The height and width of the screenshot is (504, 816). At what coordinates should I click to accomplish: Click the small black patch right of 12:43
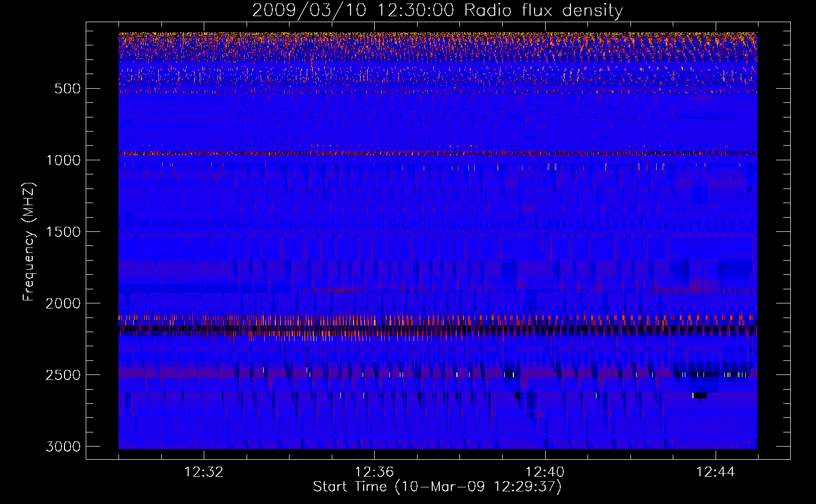[699, 395]
